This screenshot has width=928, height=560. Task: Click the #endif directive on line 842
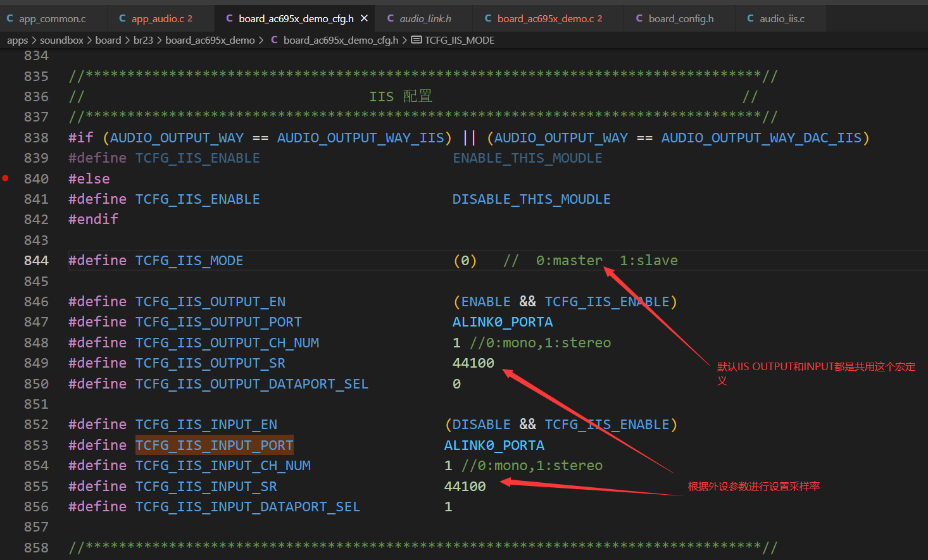pos(93,220)
